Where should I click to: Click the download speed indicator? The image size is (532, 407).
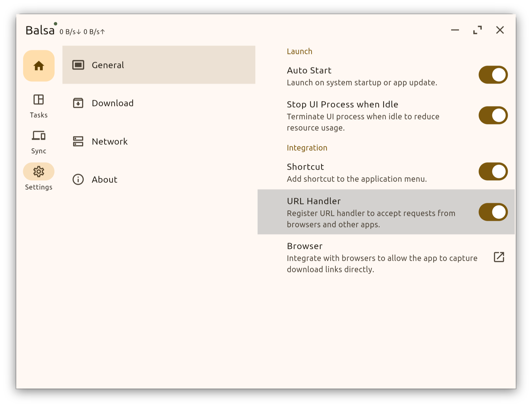click(69, 32)
